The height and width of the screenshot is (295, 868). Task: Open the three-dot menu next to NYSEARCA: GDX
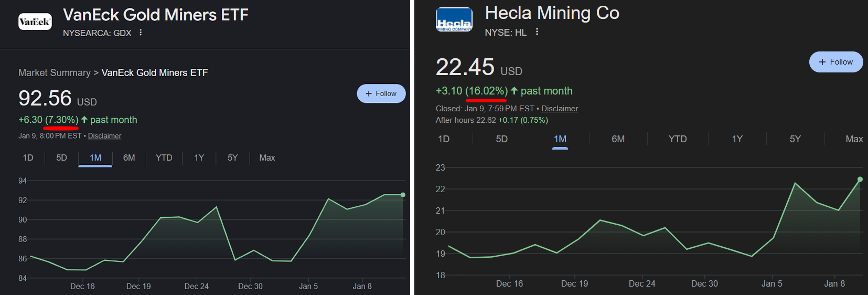coord(141,33)
